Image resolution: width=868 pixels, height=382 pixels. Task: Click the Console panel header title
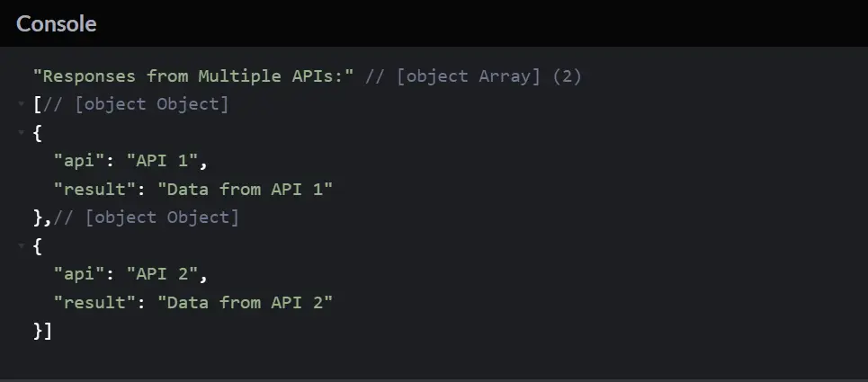point(56,24)
